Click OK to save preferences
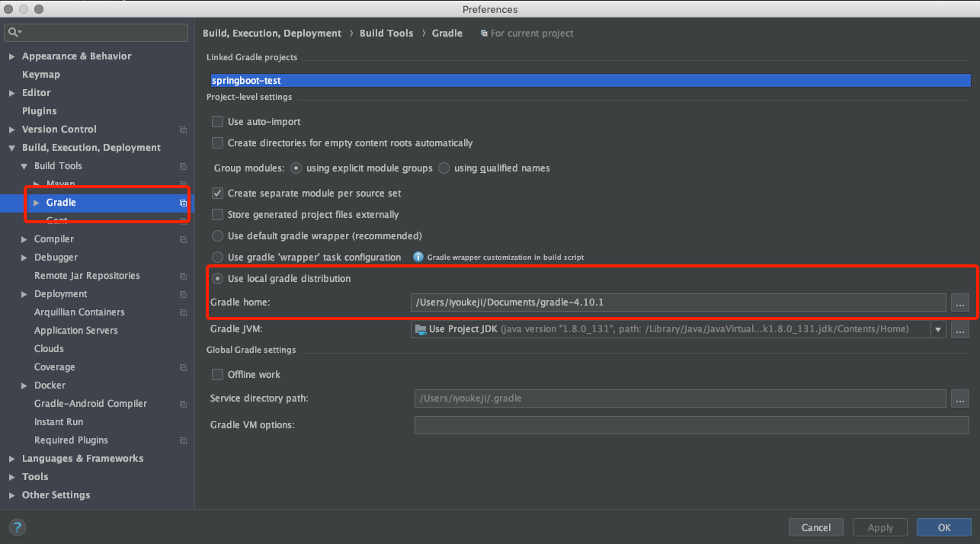The image size is (980, 544). [x=943, y=526]
